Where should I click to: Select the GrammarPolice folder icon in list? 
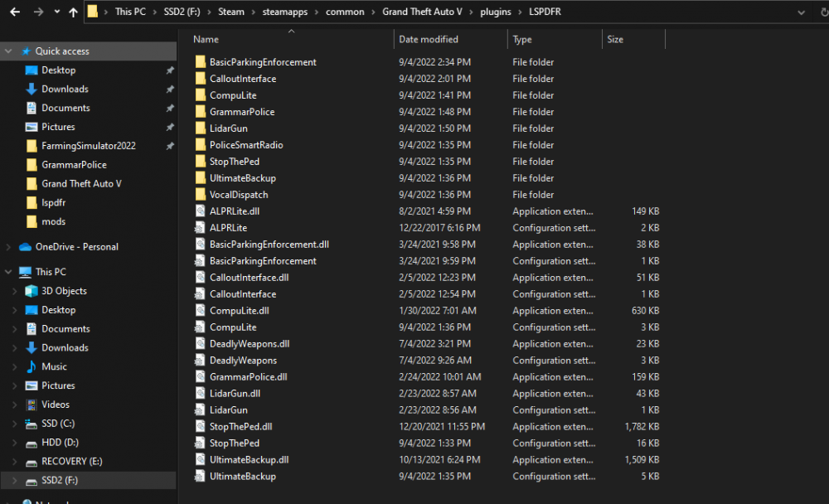pyautogui.click(x=200, y=112)
